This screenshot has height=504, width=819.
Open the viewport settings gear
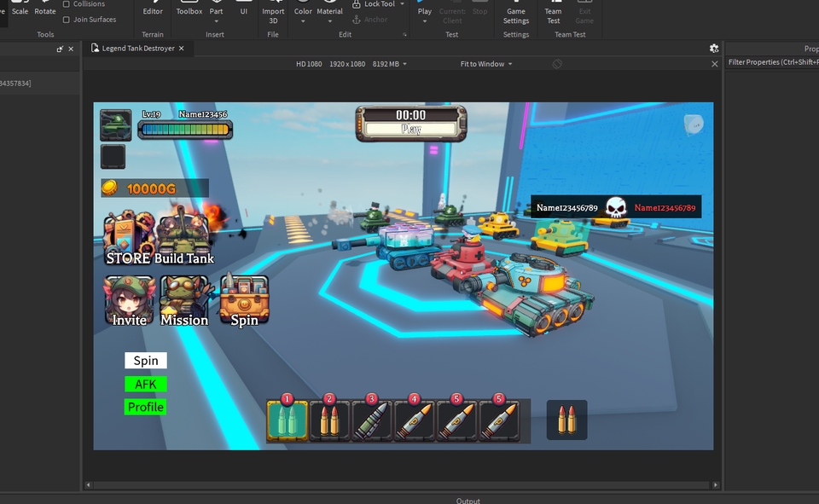click(713, 49)
